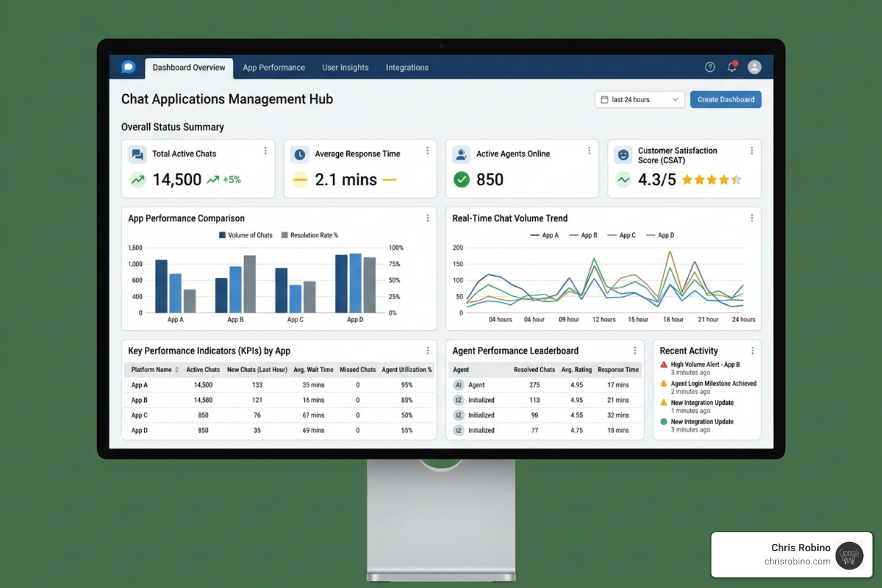Open KPIs by App panel options menu
This screenshot has width=882, height=588.
click(428, 350)
